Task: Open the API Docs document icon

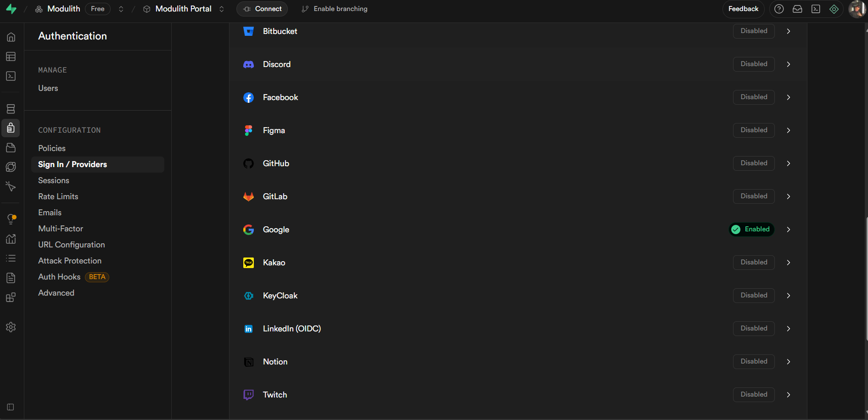Action: [x=11, y=278]
